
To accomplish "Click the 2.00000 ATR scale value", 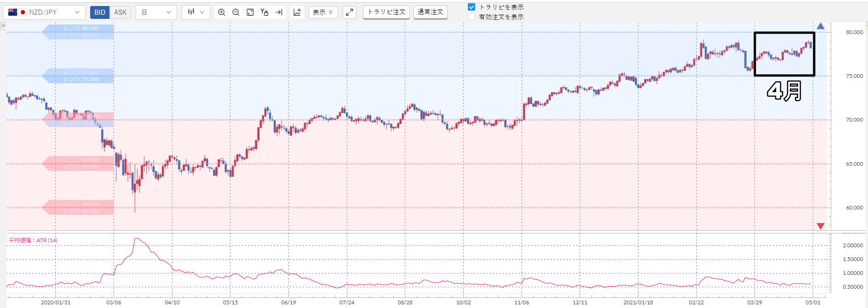I will tap(853, 245).
